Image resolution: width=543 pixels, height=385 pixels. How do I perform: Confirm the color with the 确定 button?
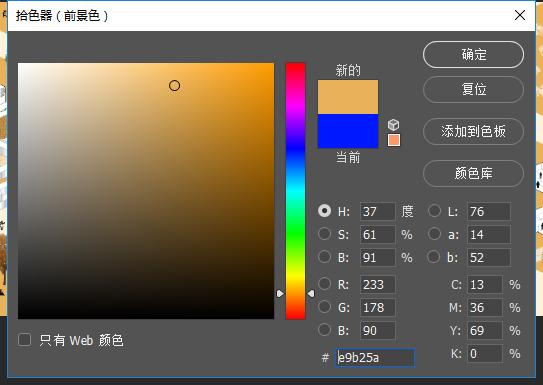(x=473, y=55)
